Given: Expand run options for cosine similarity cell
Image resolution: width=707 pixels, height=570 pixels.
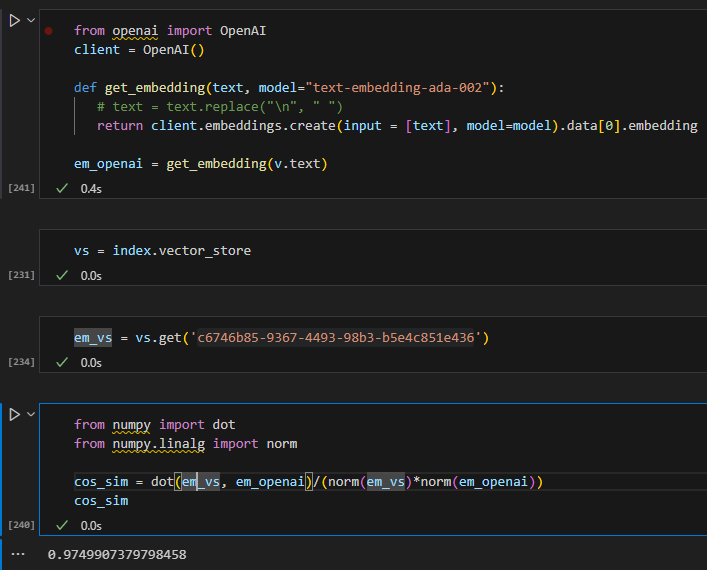Looking at the screenshot, I should coord(32,414).
